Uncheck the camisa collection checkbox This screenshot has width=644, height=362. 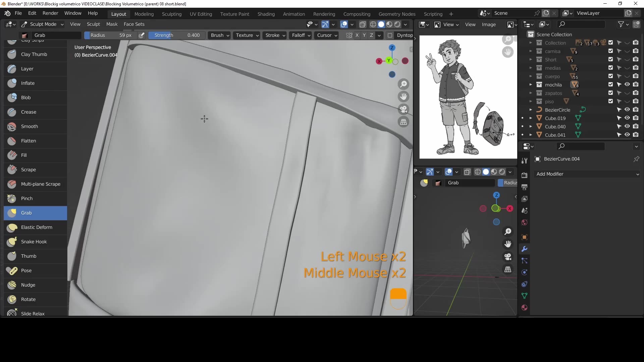coord(610,51)
